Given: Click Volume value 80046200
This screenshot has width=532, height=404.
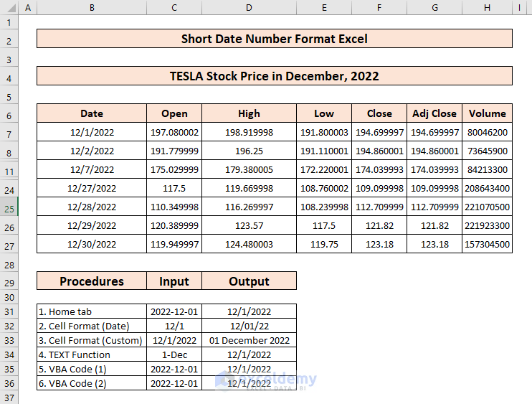Looking at the screenshot, I should coord(487,132).
